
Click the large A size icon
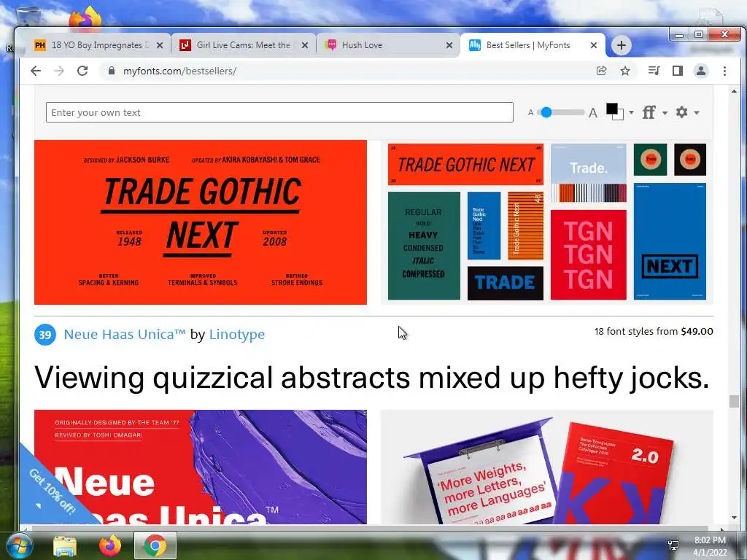(592, 113)
